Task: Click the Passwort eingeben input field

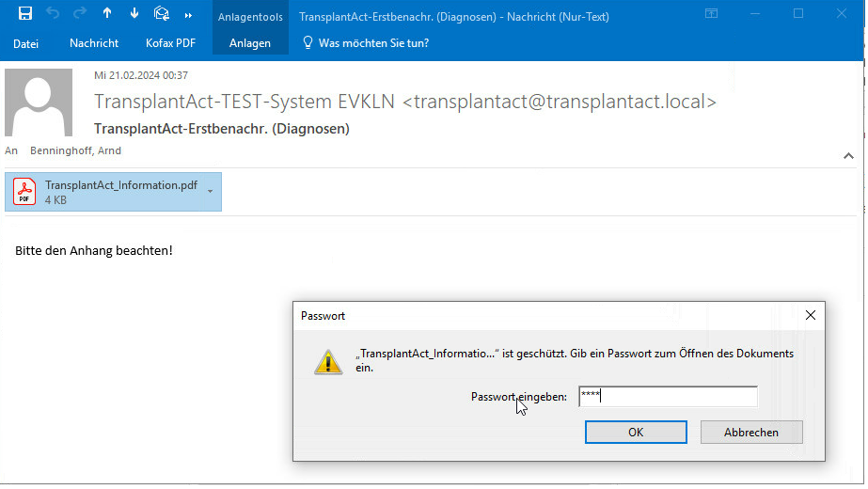Action: 668,397
